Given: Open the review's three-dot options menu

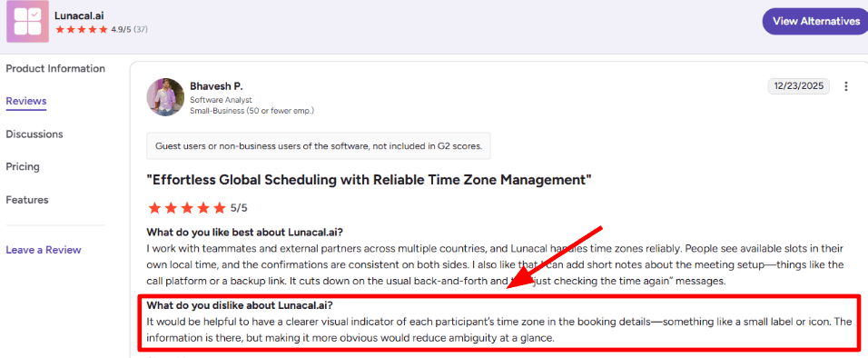Looking at the screenshot, I should tap(845, 86).
